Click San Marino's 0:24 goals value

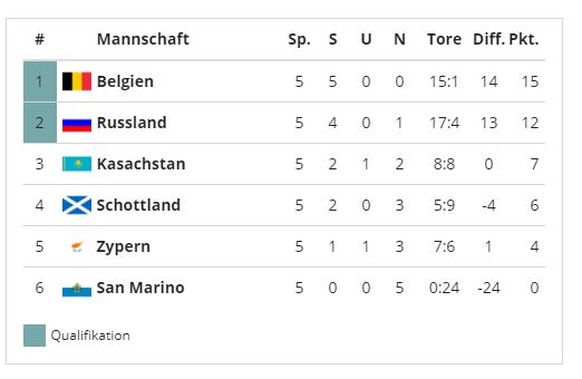[444, 288]
